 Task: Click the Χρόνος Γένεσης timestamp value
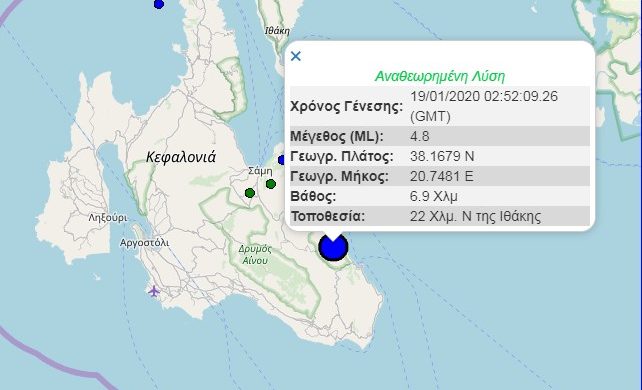[x=484, y=106]
